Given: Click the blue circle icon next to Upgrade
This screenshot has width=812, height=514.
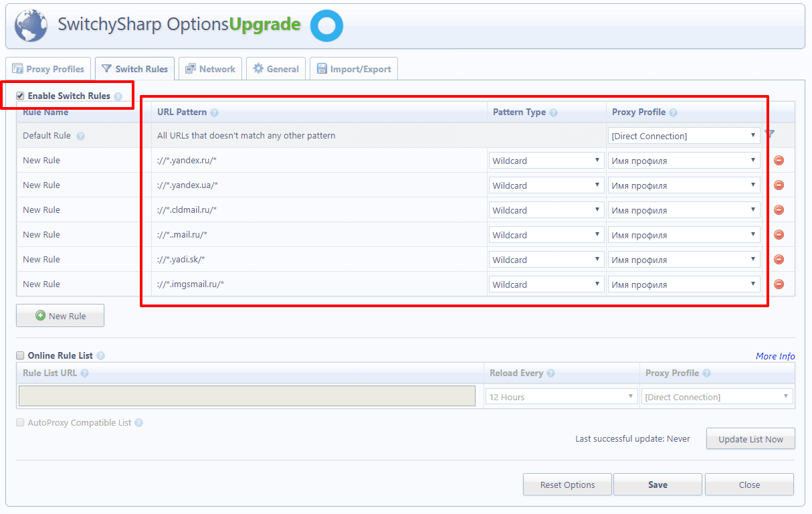Looking at the screenshot, I should point(326,25).
